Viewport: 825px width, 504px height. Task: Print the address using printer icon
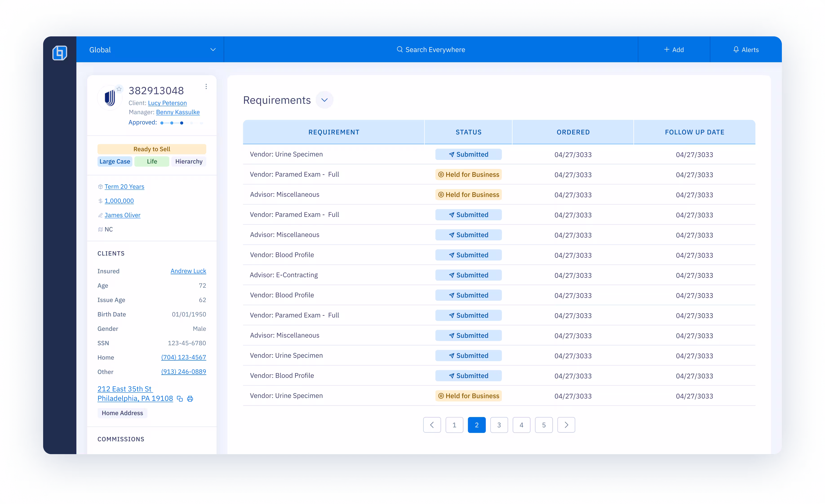(190, 399)
